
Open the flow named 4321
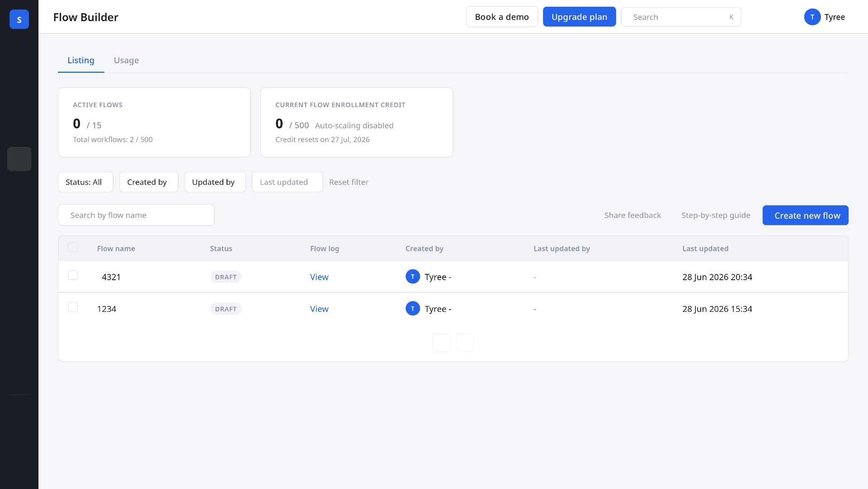[111, 277]
